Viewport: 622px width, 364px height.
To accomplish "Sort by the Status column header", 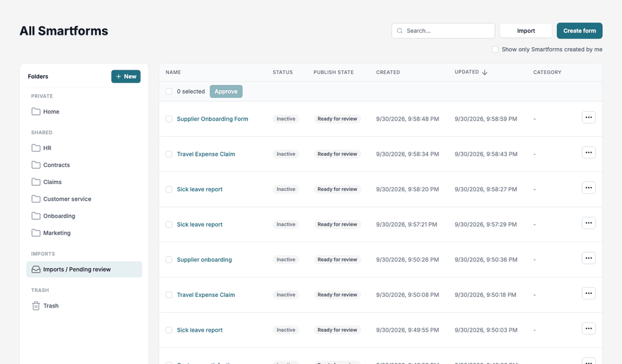I will (x=282, y=73).
